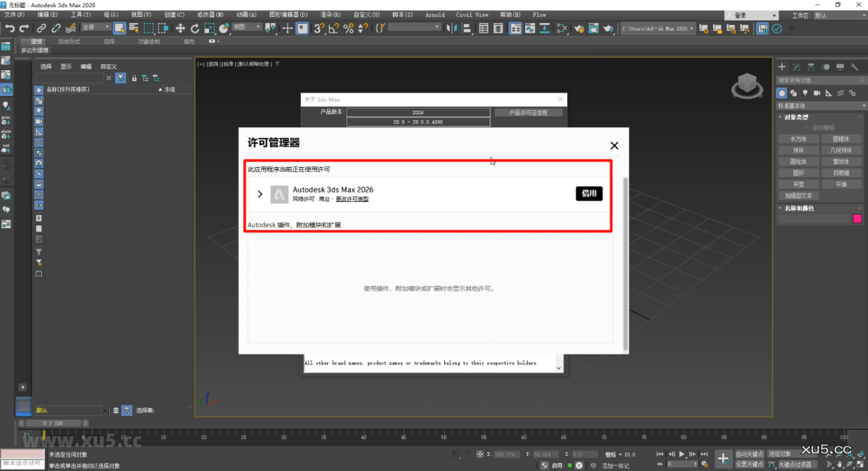This screenshot has width=868, height=471.
Task: Open the Standard Primitives dropdown
Action: tap(821, 106)
